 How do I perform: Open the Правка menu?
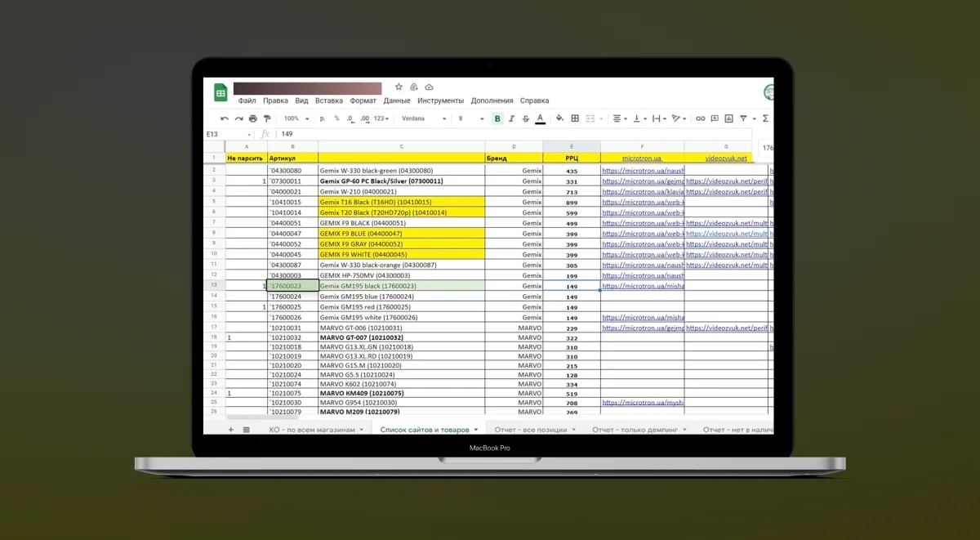click(x=275, y=101)
